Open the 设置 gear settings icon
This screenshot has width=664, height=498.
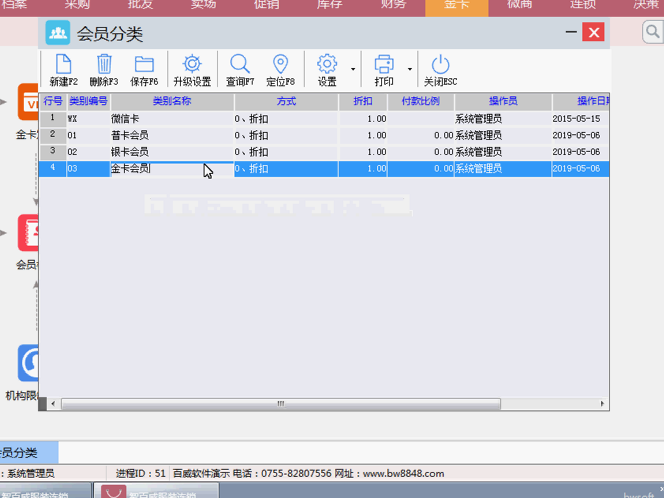pyautogui.click(x=327, y=64)
